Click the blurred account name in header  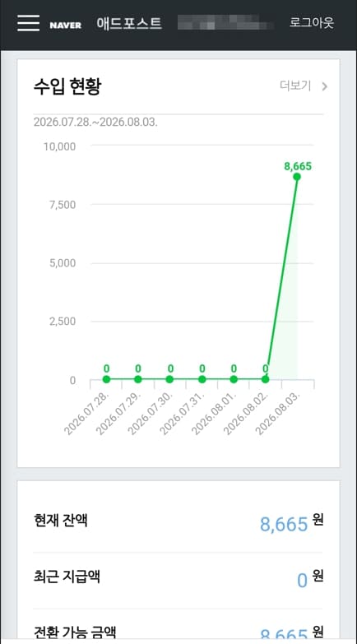225,22
